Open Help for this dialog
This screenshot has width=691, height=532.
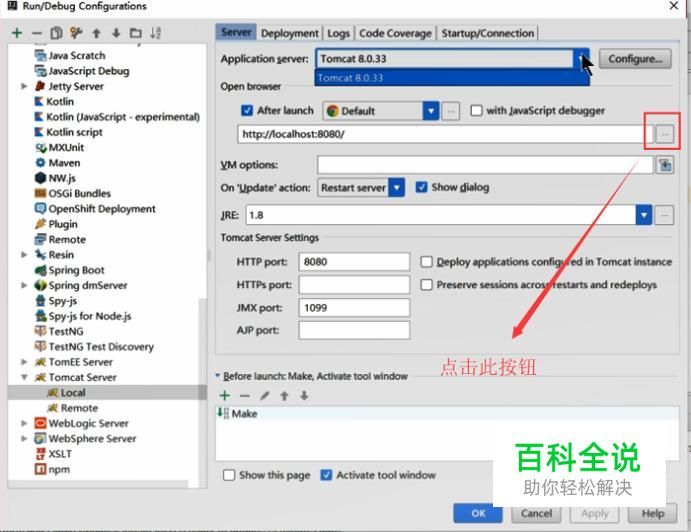coord(653,513)
